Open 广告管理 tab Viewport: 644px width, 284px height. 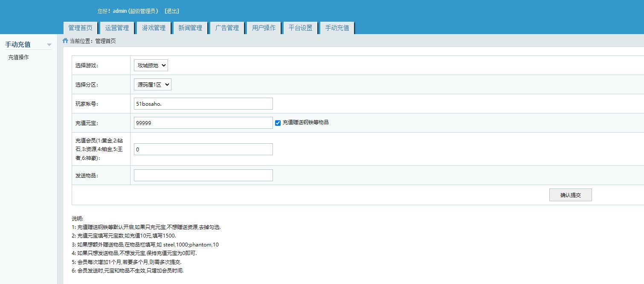tap(227, 28)
